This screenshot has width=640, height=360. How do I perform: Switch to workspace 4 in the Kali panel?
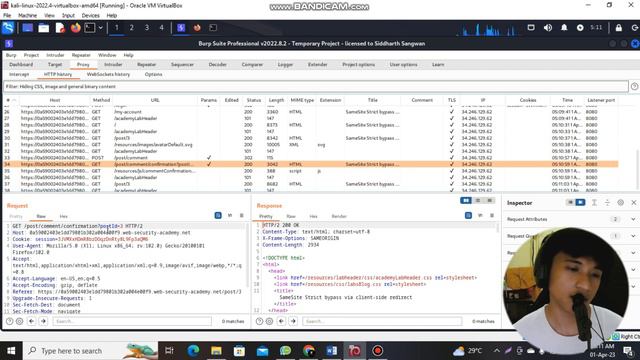[162, 28]
